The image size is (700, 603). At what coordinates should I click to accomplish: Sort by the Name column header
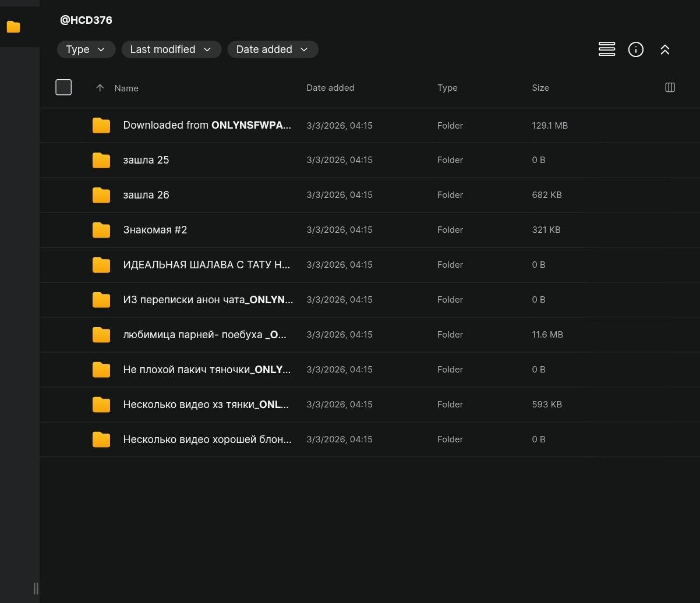pos(126,88)
